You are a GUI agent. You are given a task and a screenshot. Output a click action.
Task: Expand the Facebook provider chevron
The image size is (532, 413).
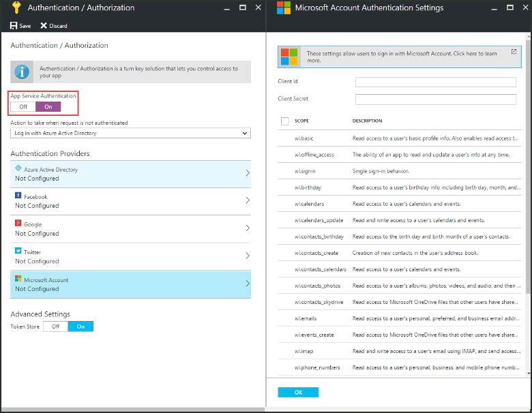248,200
